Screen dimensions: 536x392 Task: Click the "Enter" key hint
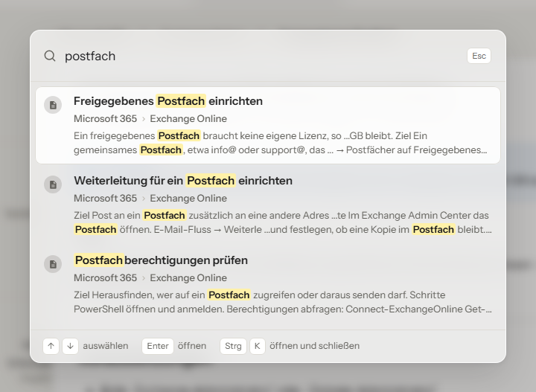click(158, 346)
